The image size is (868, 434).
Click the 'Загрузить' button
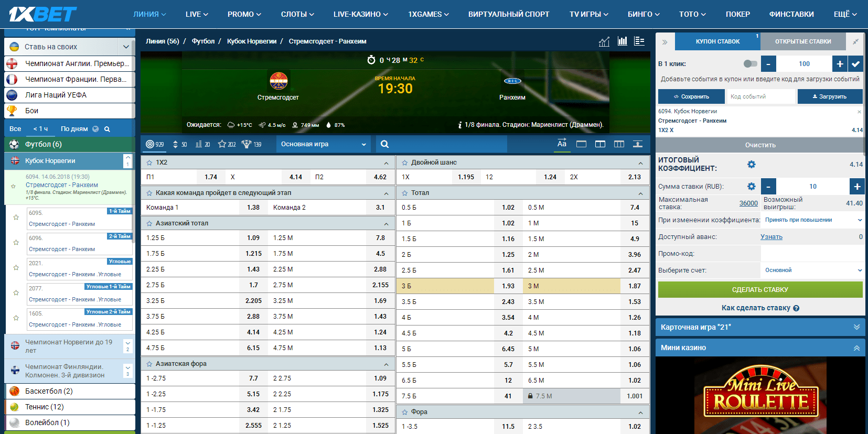click(x=830, y=96)
